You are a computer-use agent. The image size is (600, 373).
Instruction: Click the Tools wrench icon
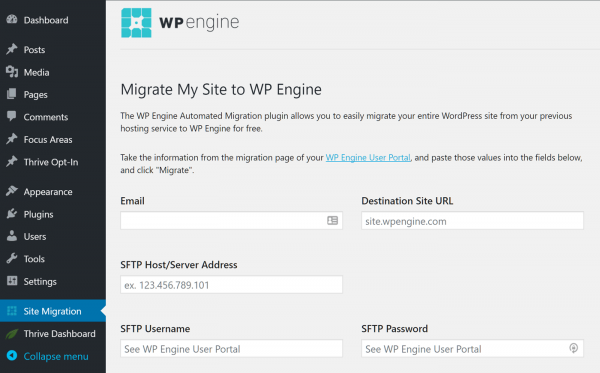pyautogui.click(x=12, y=259)
